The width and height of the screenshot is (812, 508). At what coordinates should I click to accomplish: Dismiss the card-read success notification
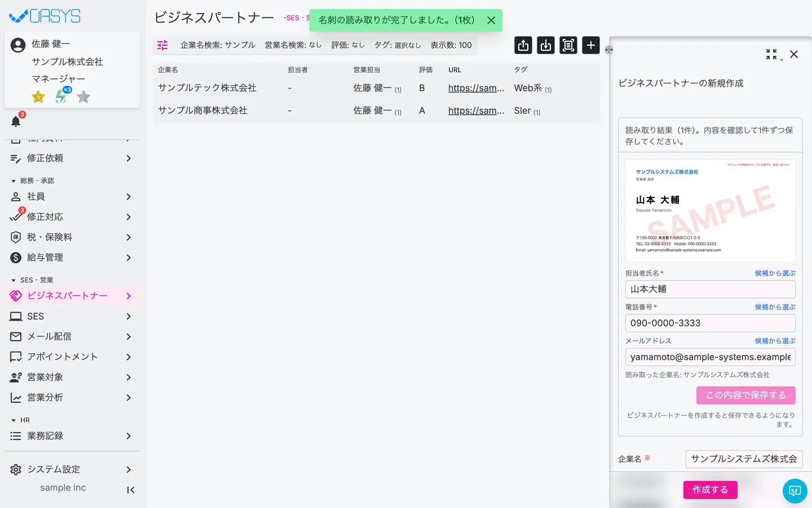click(491, 20)
